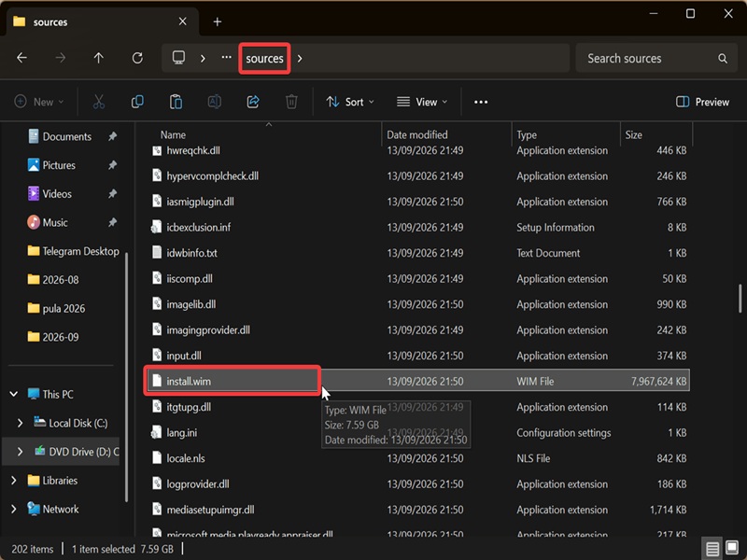
Task: Click the sources breadcrumb in address bar
Action: pyautogui.click(x=264, y=58)
